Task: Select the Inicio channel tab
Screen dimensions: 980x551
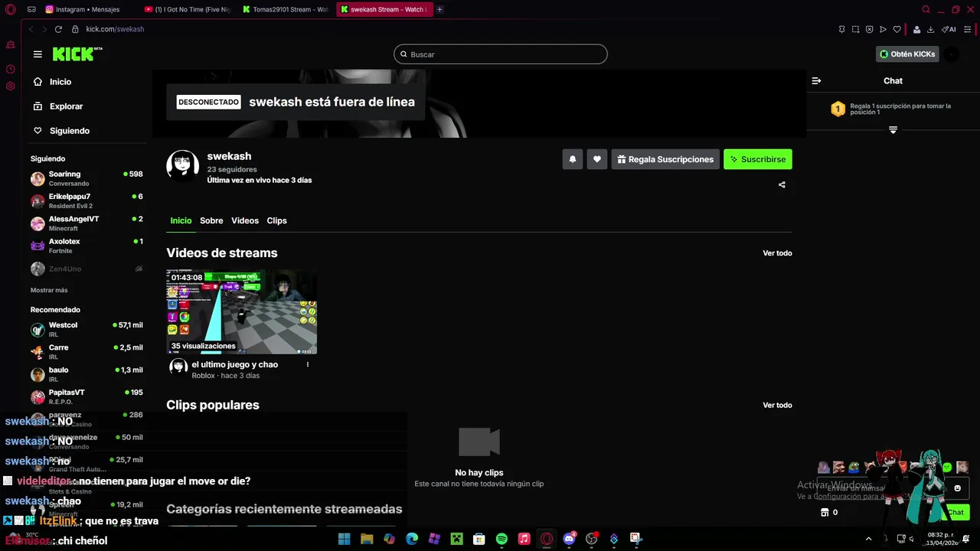Action: pyautogui.click(x=181, y=220)
